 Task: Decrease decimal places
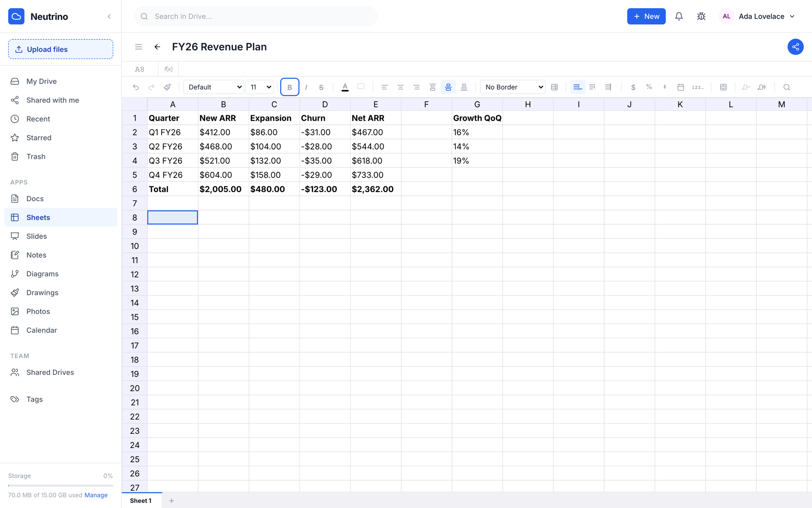coord(746,87)
